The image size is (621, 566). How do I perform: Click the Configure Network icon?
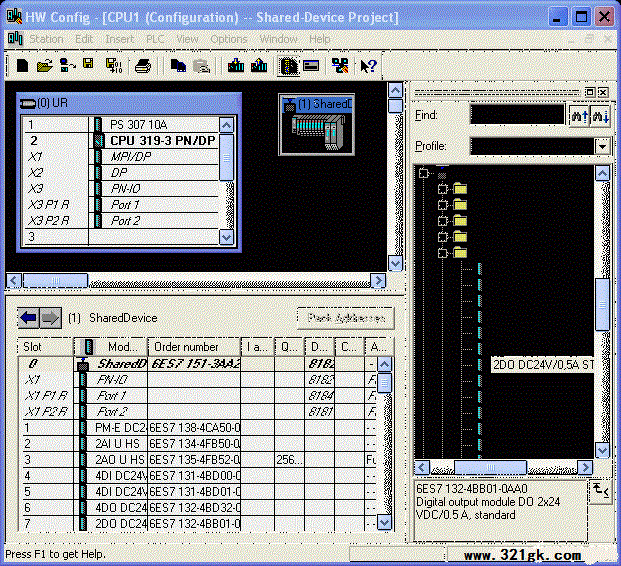[x=340, y=66]
